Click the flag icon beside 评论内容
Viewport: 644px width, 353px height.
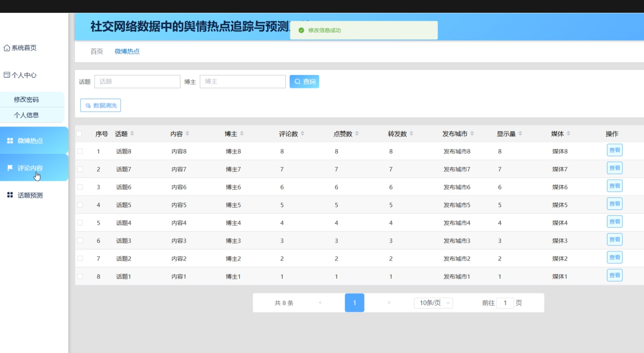pos(10,168)
